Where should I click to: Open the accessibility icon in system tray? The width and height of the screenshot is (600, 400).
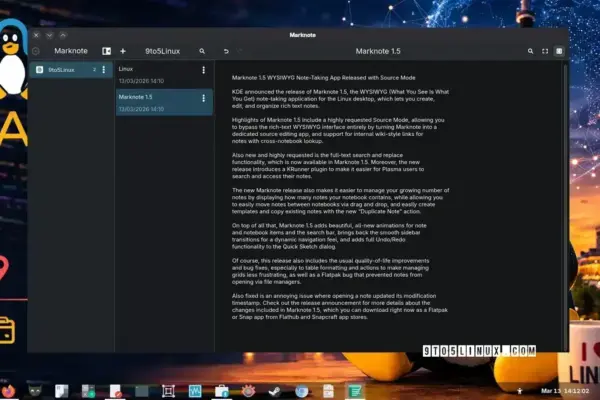click(x=520, y=391)
